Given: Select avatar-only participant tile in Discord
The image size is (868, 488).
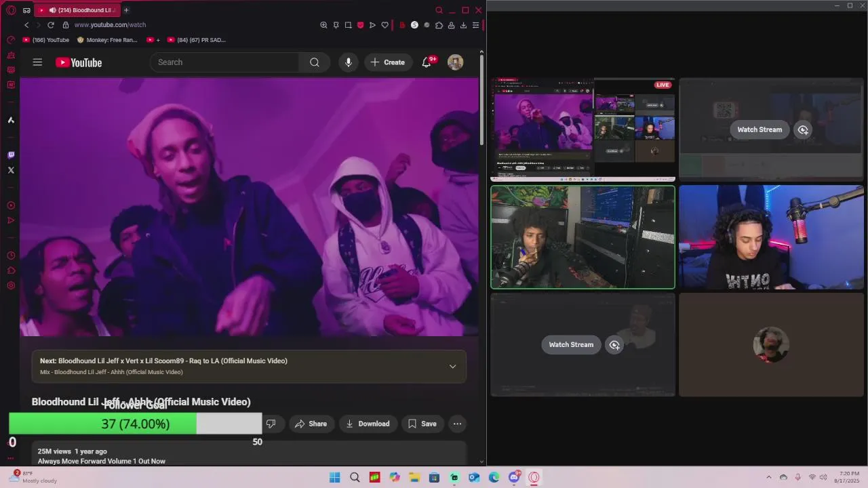Looking at the screenshot, I should click(x=772, y=344).
